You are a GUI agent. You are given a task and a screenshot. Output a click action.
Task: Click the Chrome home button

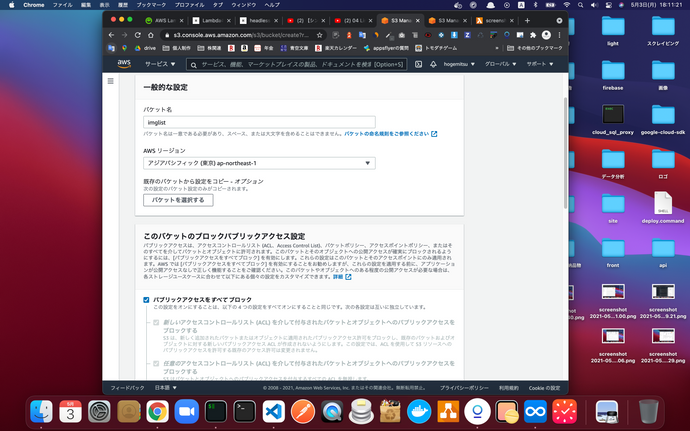pyautogui.click(x=150, y=35)
